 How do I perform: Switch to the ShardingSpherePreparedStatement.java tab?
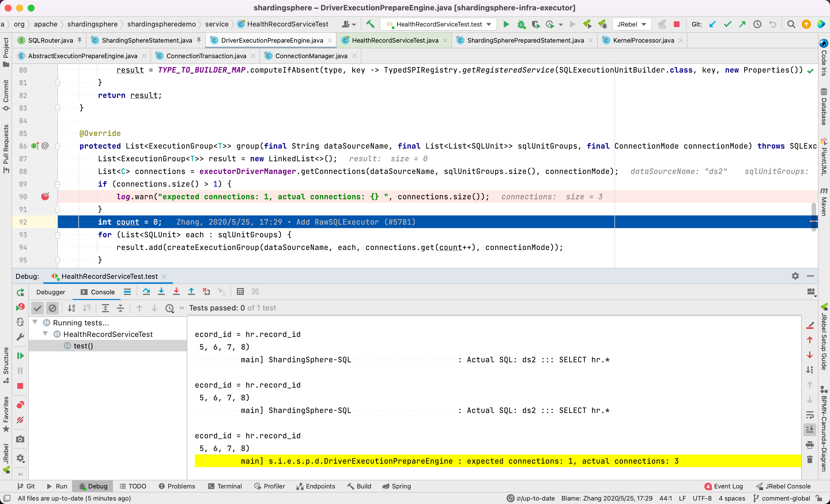(525, 40)
